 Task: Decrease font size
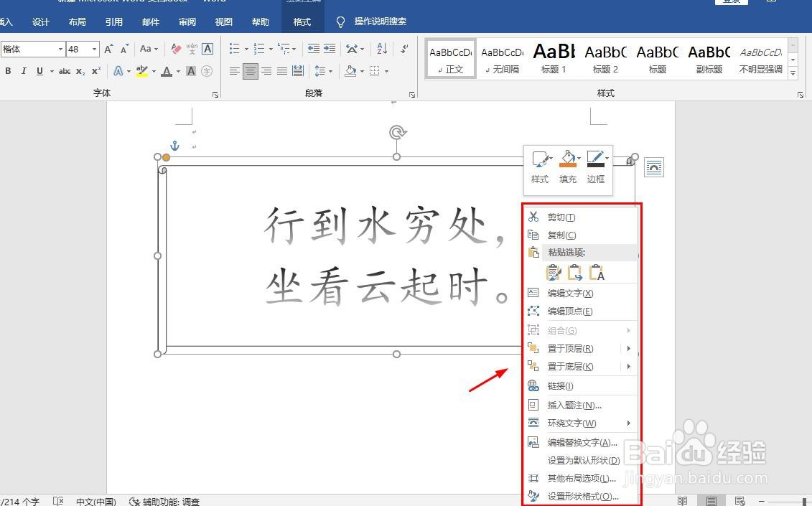[x=124, y=50]
